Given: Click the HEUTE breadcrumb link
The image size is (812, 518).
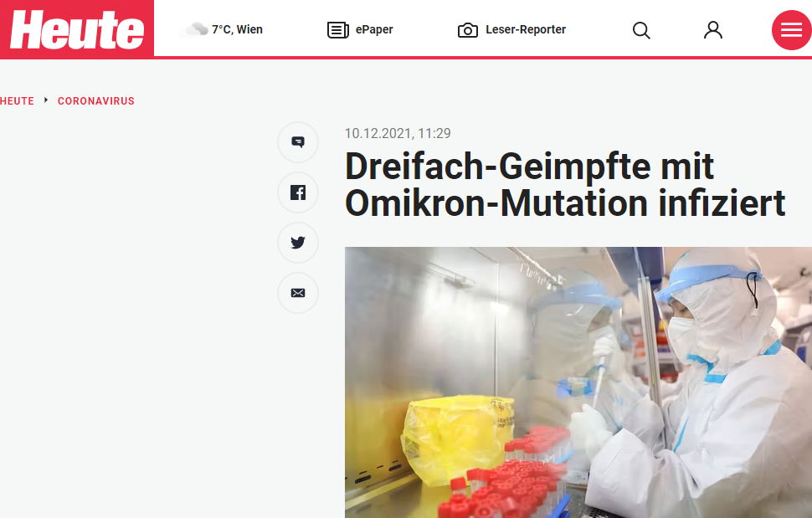Looking at the screenshot, I should coord(17,101).
